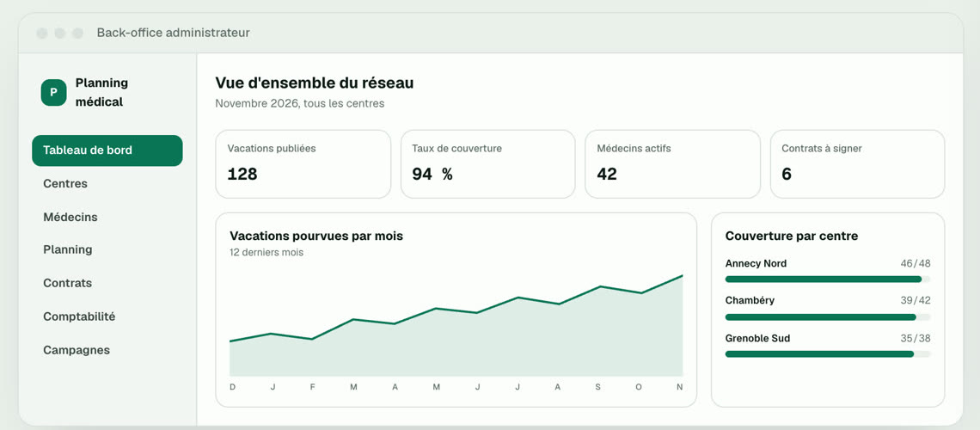Open the Taux de couverture card

(487, 164)
